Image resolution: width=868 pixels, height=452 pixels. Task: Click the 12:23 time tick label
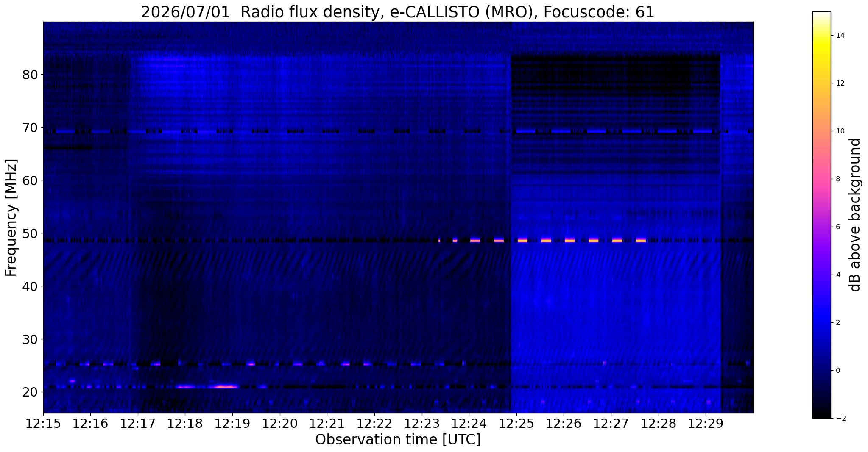point(421,423)
